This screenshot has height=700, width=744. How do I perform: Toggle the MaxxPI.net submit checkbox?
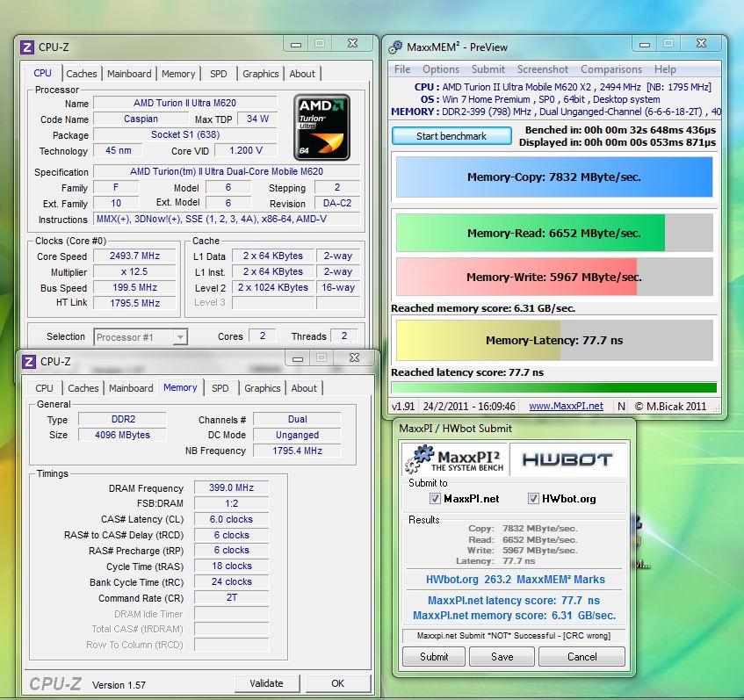(x=435, y=498)
